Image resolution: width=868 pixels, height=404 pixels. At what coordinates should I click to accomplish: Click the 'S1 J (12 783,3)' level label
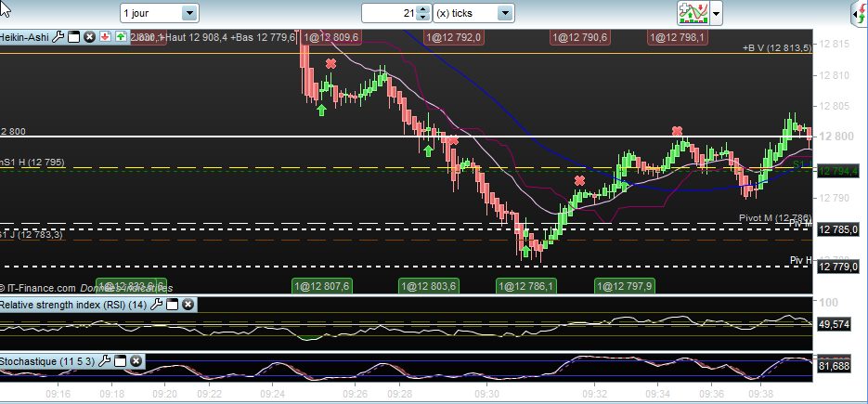click(32, 235)
